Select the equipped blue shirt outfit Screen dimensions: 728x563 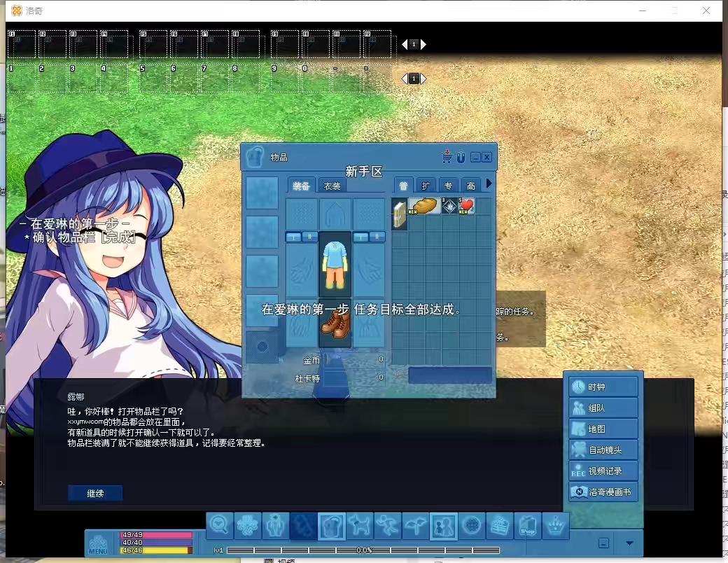[335, 265]
